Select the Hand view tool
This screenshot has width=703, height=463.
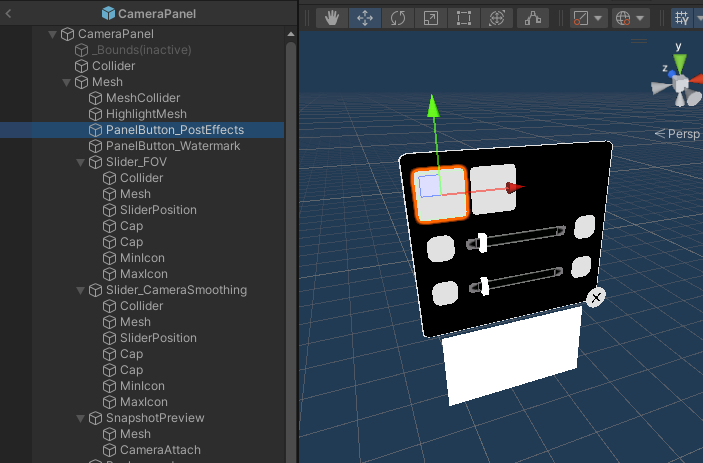[x=332, y=18]
